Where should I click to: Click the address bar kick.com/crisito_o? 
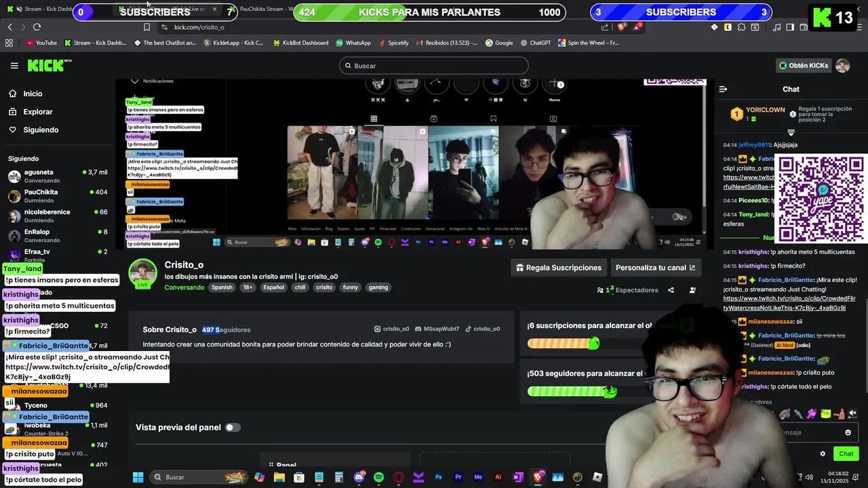(x=199, y=27)
